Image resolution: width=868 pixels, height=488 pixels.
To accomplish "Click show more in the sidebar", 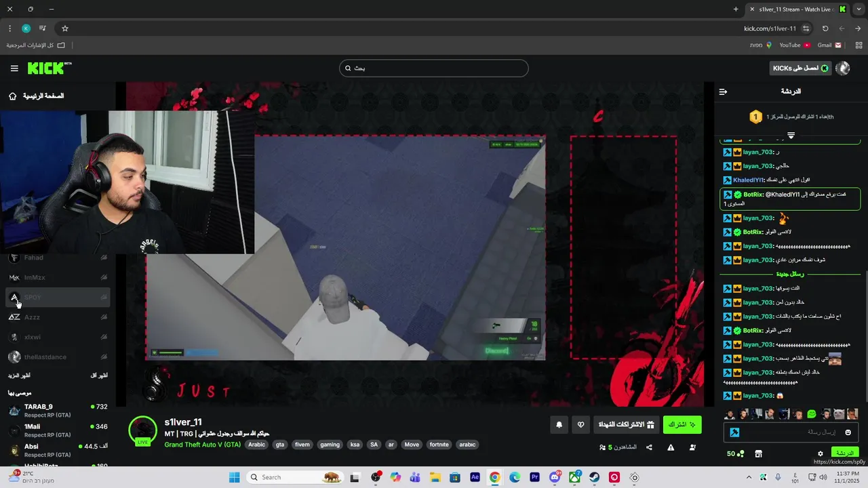I will pos(19,375).
